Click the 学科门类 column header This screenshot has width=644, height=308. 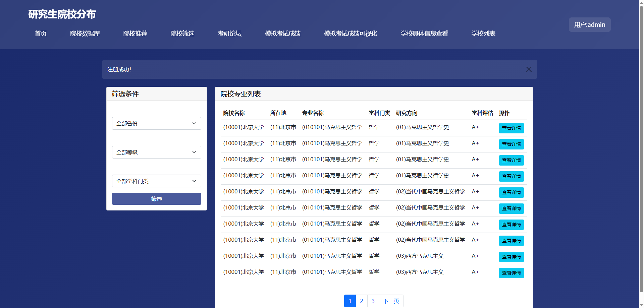click(x=379, y=113)
